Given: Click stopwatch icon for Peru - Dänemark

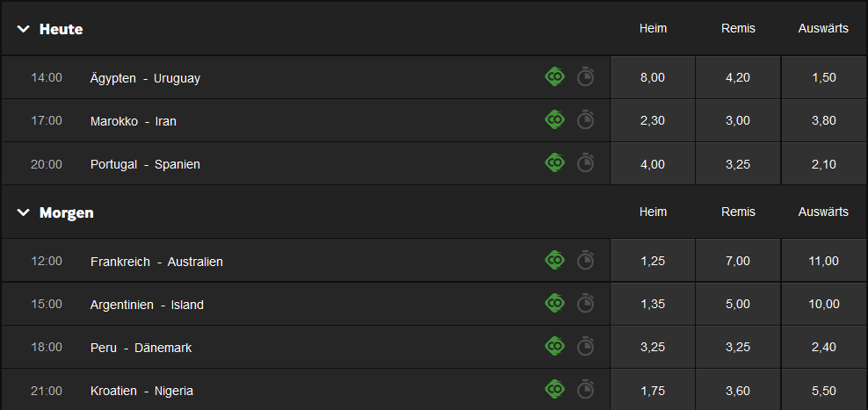Looking at the screenshot, I should click(x=585, y=347).
